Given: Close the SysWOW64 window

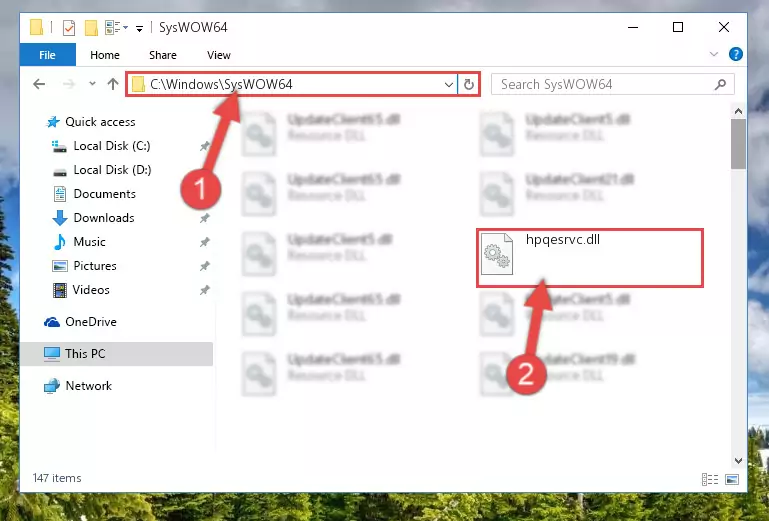Looking at the screenshot, I should pyautogui.click(x=723, y=27).
